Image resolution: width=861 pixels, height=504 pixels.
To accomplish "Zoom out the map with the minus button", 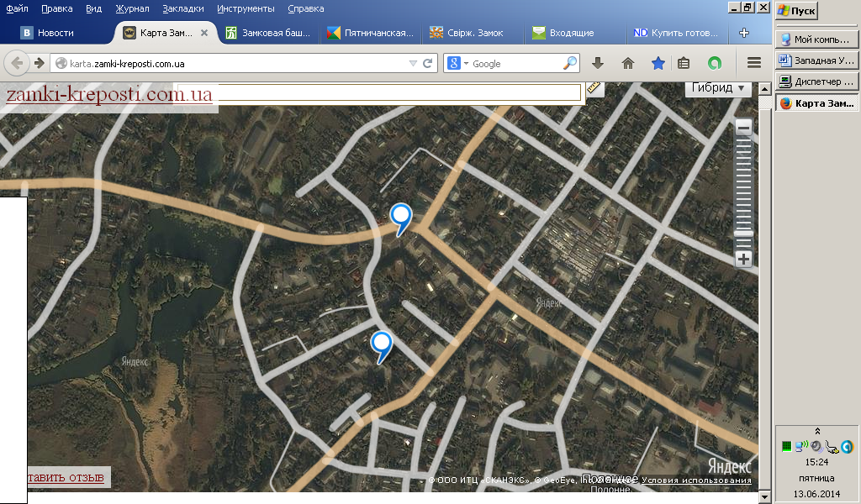I will [743, 128].
